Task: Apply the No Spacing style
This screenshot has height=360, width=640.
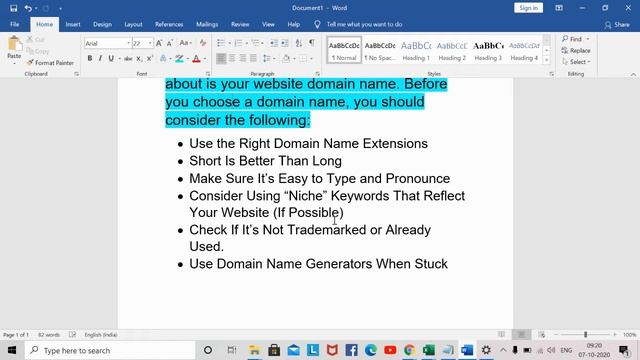Action: point(380,51)
